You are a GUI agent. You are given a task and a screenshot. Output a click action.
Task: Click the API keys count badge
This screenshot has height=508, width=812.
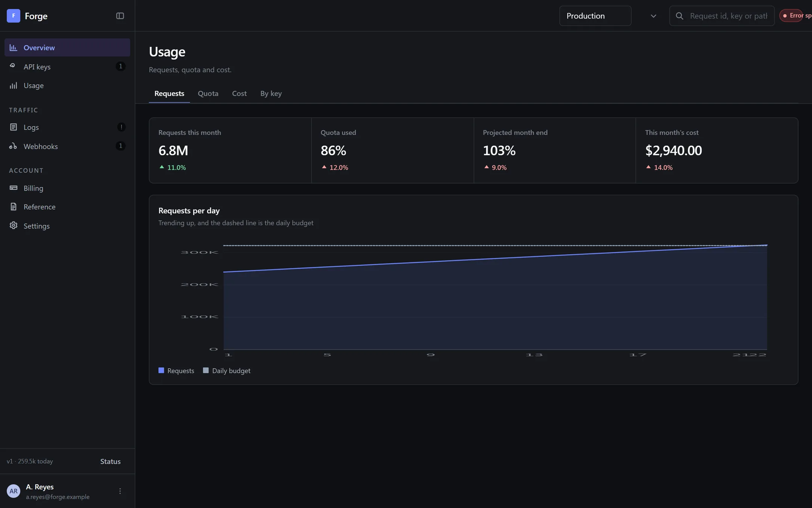point(120,66)
